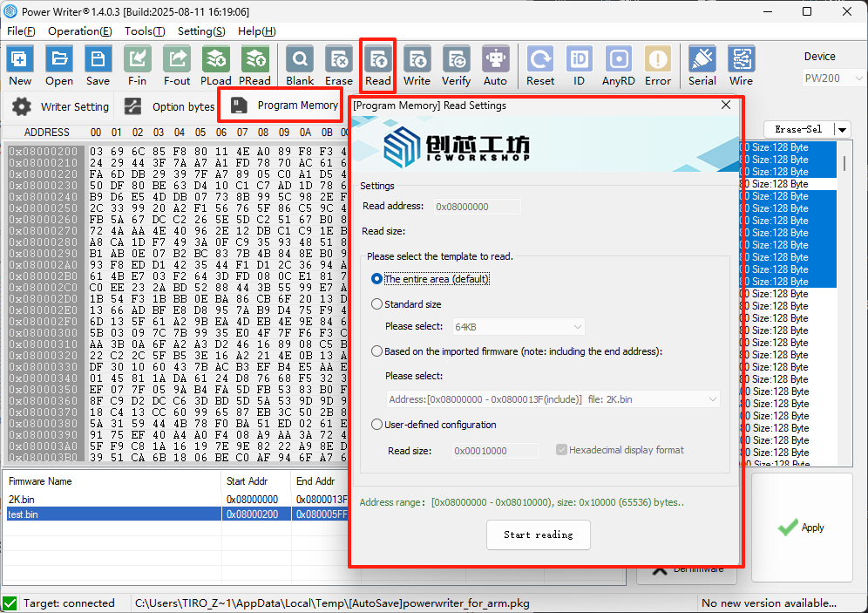The image size is (868, 613).
Task: Click the 'Firmware Name' column header
Action: click(x=112, y=481)
